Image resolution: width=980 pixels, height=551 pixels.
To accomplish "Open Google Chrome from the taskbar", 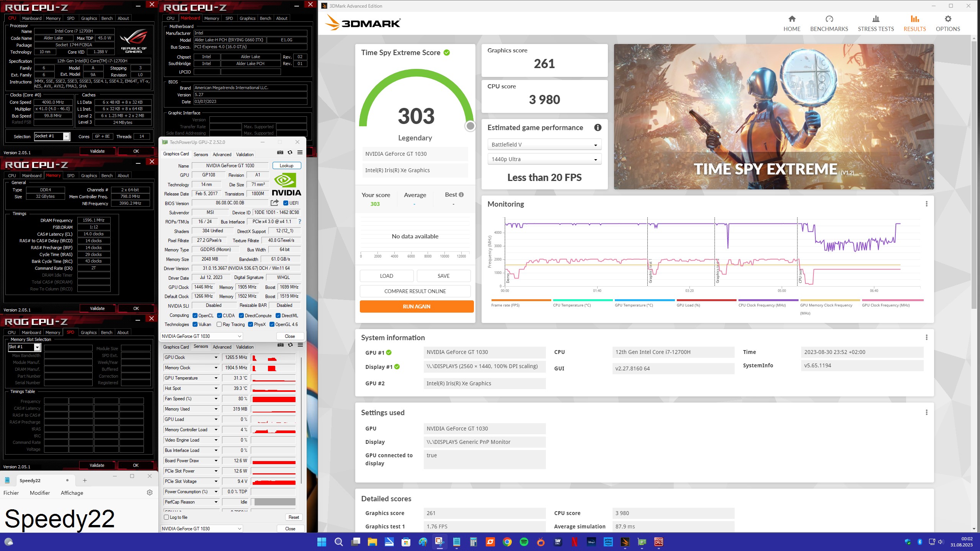I will click(x=507, y=542).
